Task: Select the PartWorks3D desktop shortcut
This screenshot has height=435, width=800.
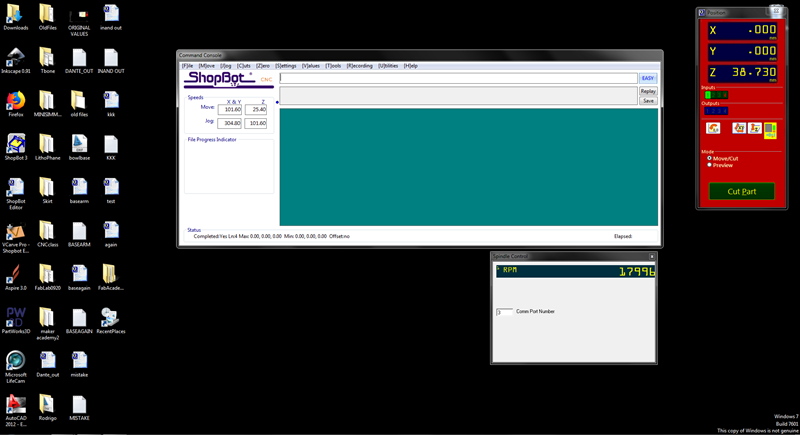Action: coord(16,321)
